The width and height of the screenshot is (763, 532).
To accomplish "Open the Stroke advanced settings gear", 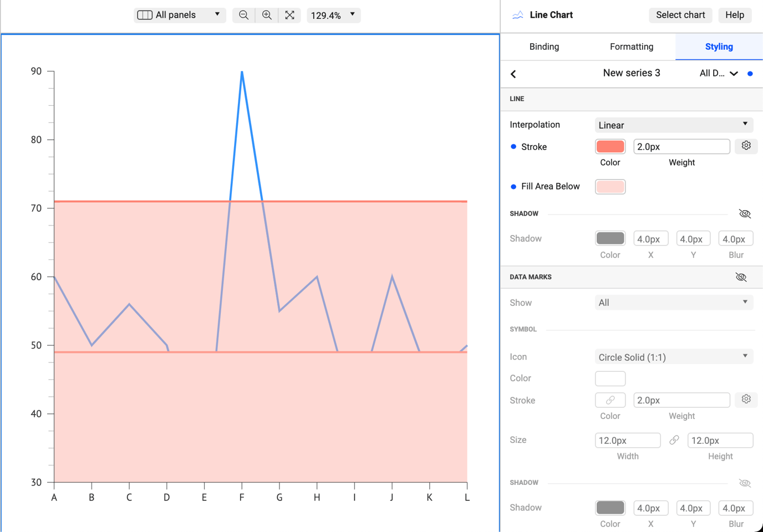I will [x=746, y=146].
